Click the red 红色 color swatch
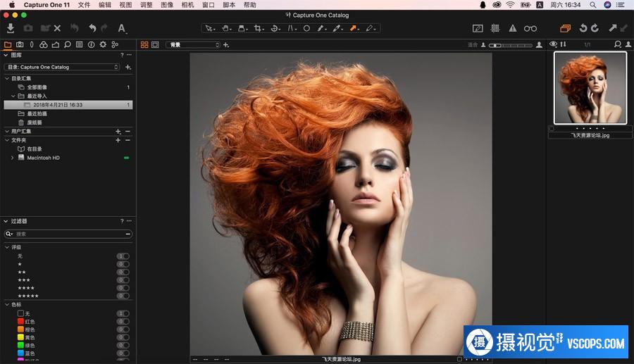 [x=20, y=322]
